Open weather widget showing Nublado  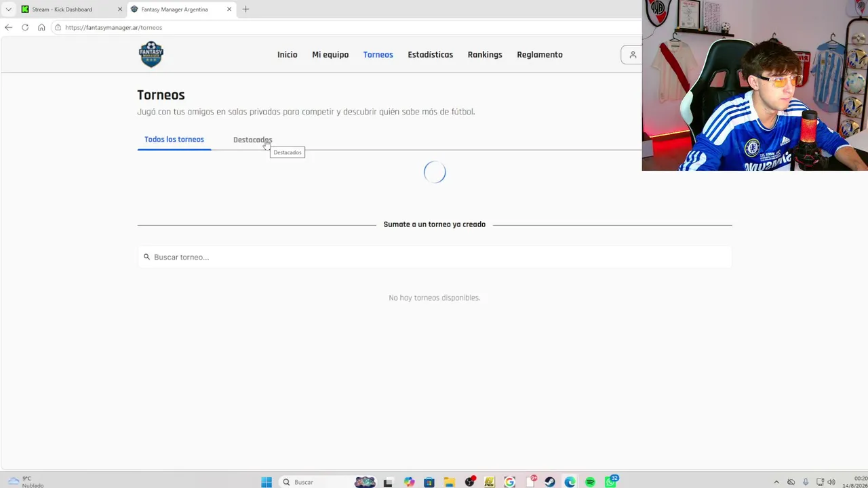coord(26,482)
